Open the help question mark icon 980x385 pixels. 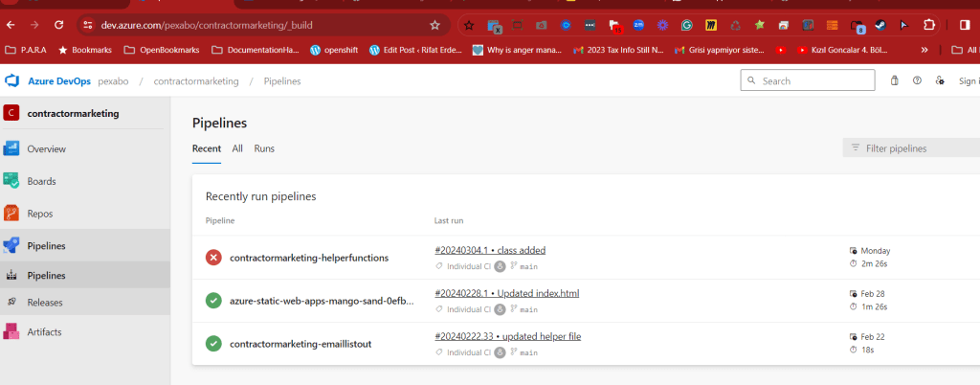coord(917,80)
